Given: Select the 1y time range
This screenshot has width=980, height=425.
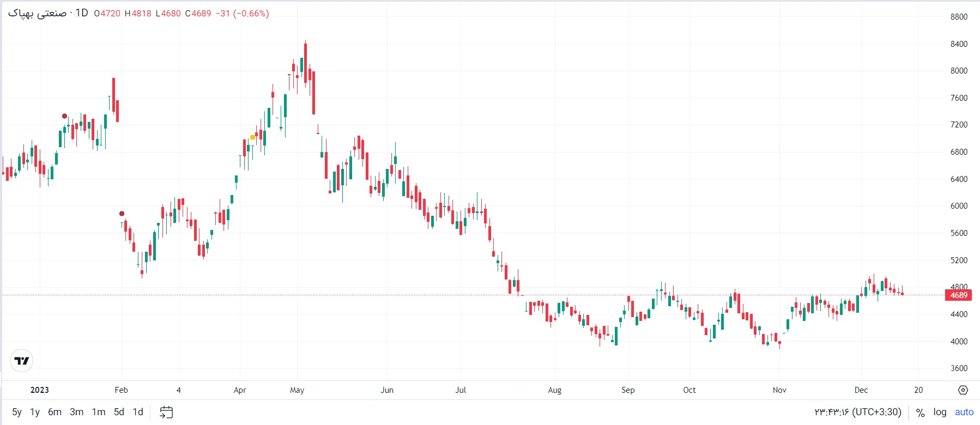Looking at the screenshot, I should pyautogui.click(x=35, y=412).
